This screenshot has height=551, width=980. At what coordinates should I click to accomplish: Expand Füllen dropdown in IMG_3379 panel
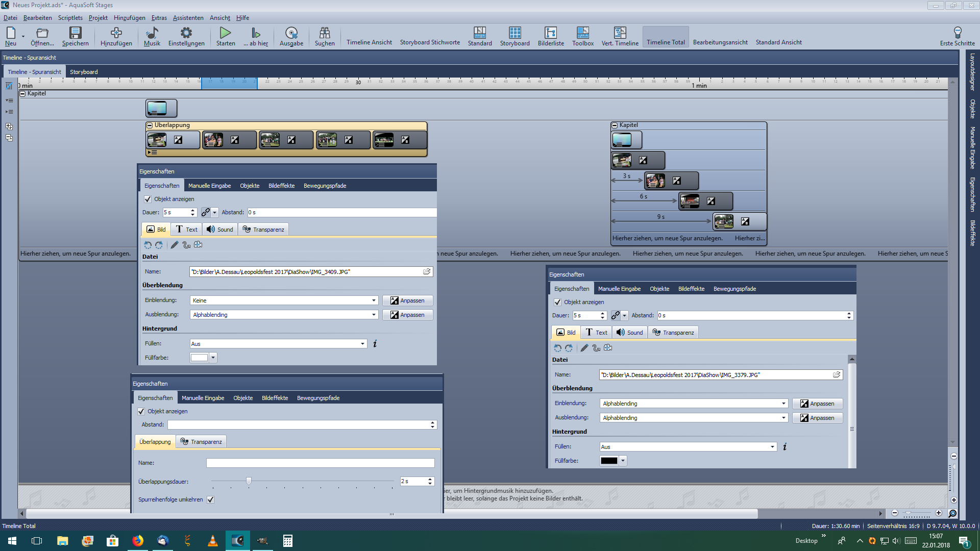tap(688, 447)
